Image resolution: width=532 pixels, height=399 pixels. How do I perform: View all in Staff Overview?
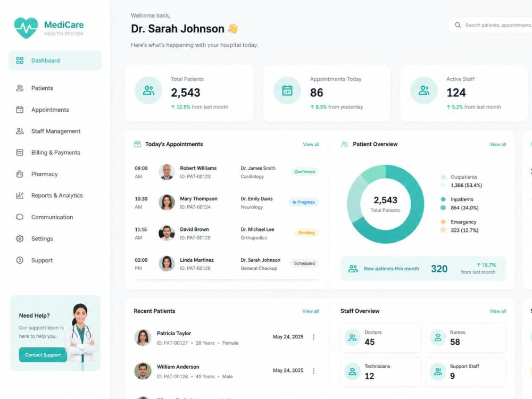pyautogui.click(x=498, y=311)
